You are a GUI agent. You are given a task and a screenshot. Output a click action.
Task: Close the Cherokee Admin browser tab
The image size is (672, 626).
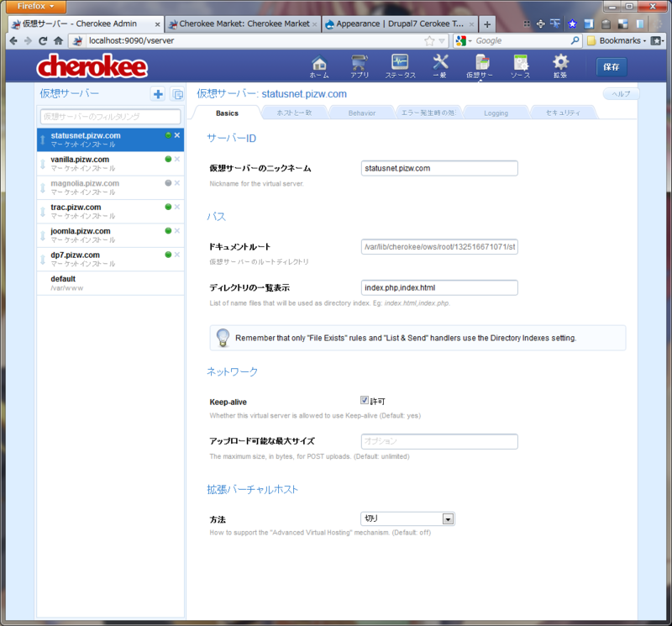coord(157,24)
